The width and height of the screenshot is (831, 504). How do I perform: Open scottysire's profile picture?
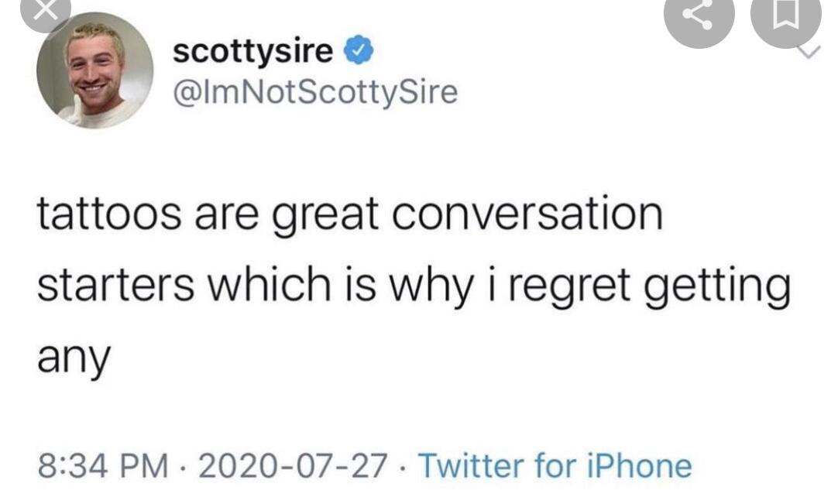(94, 70)
